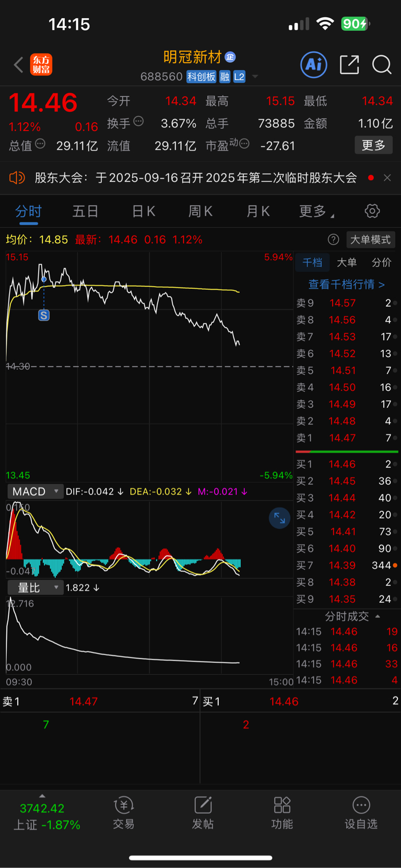Tap the main price 14.46
Viewport: 401px width, 868px height.
click(x=43, y=102)
